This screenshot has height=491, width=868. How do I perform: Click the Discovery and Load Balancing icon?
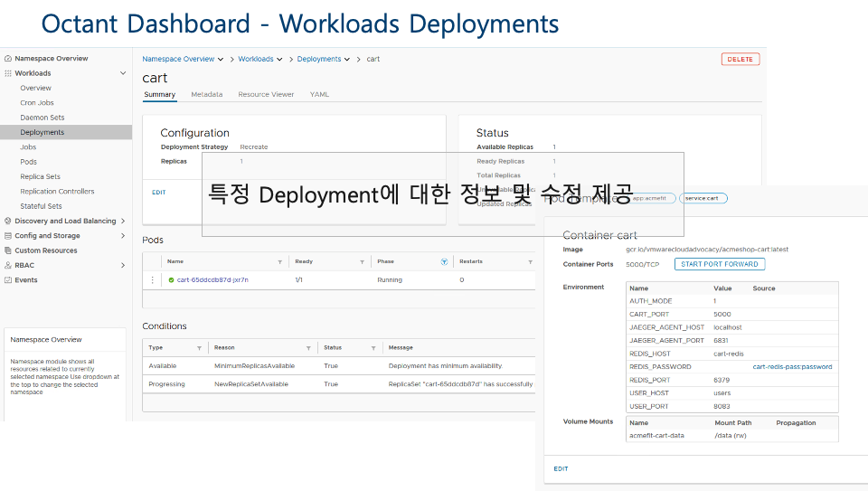point(8,221)
